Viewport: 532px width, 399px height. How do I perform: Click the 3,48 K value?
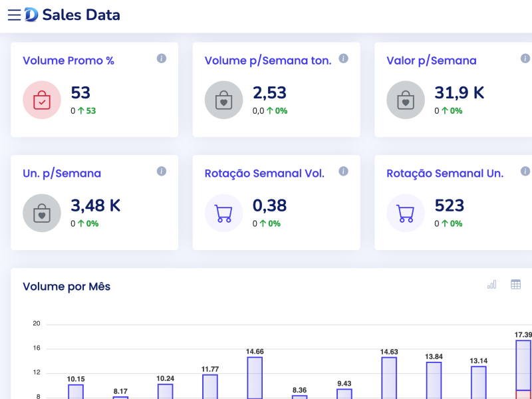point(96,205)
